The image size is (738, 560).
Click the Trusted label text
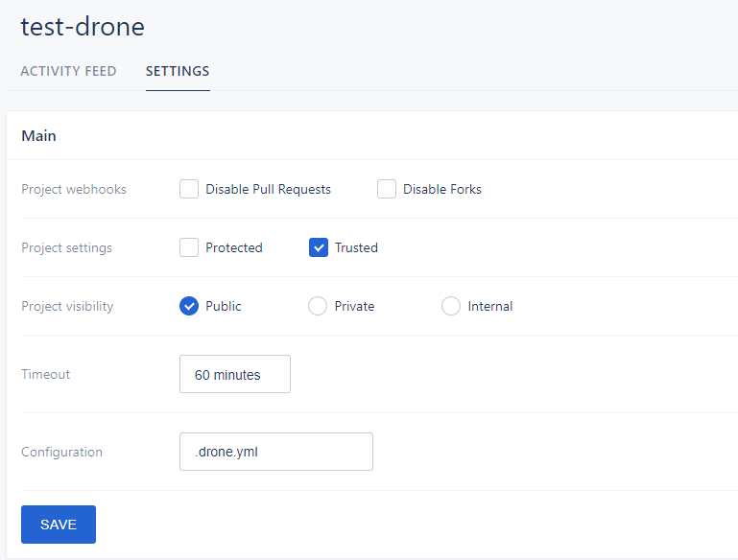pos(356,247)
